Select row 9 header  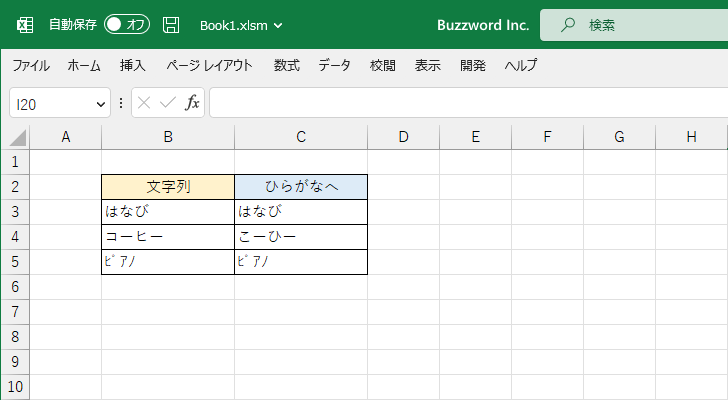tap(15, 362)
